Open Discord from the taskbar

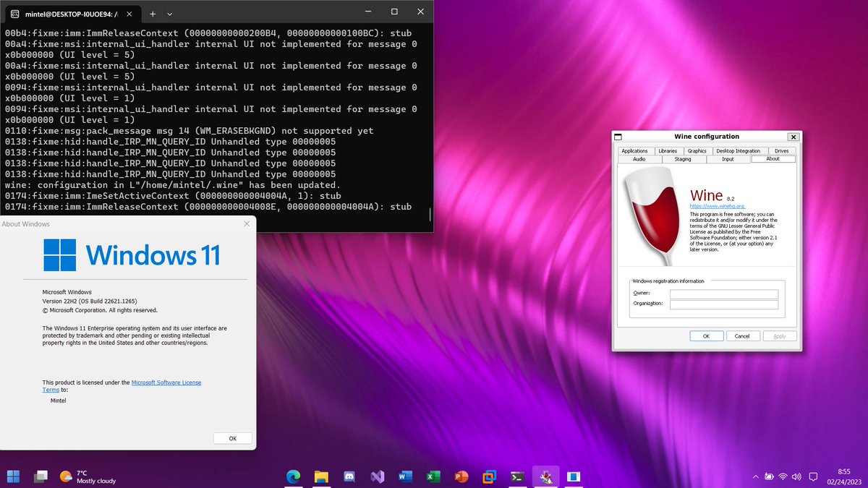(x=350, y=476)
